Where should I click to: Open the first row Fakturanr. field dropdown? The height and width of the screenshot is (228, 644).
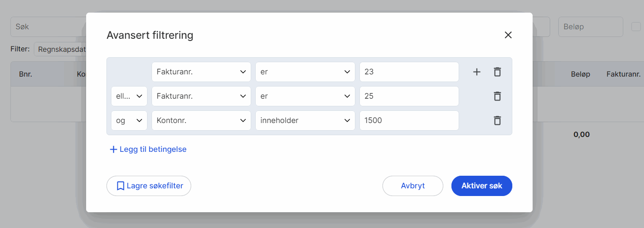[201, 72]
